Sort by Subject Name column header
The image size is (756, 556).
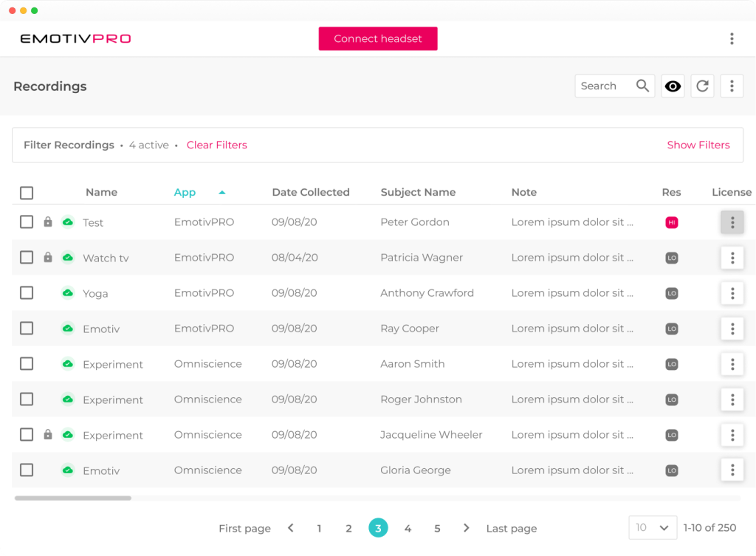(418, 193)
